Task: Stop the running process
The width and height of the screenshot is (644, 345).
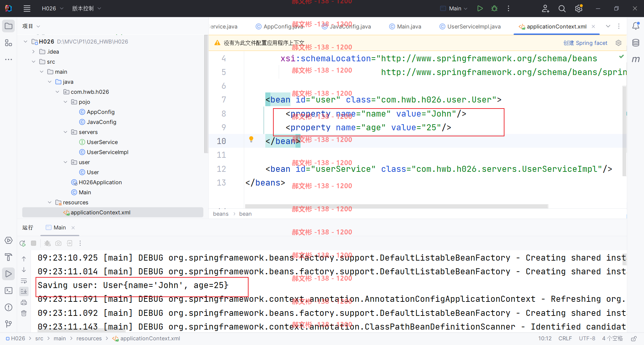Action: click(x=34, y=243)
